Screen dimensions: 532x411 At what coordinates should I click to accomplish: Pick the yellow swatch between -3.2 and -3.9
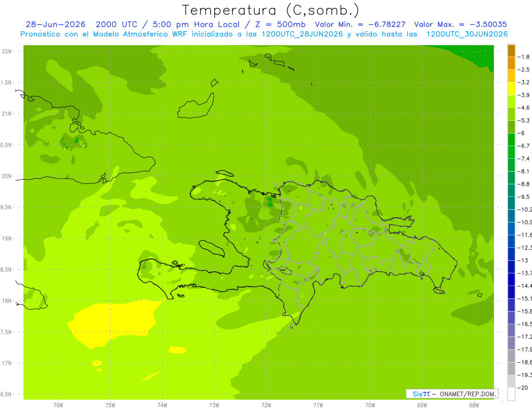click(511, 89)
